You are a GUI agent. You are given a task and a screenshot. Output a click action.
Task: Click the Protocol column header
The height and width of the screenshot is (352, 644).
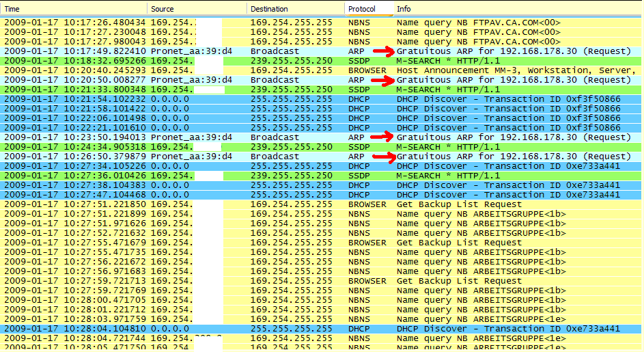tap(369, 9)
